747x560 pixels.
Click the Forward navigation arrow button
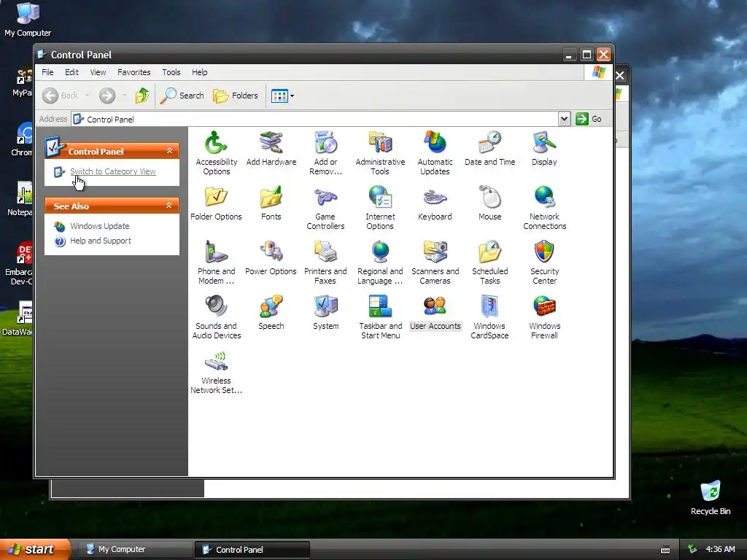107,96
